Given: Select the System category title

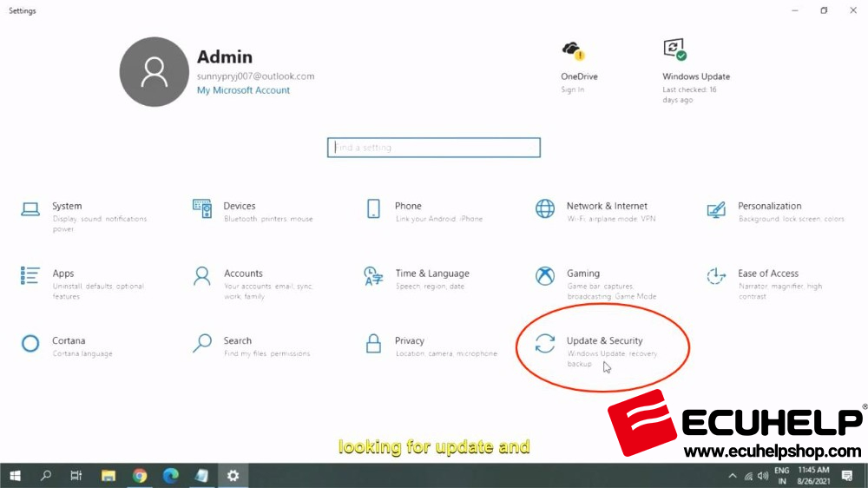Looking at the screenshot, I should point(67,206).
